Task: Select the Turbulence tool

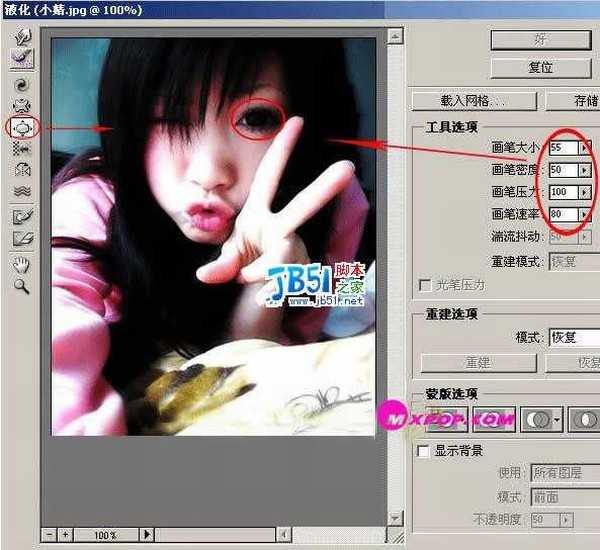Action: point(22,190)
